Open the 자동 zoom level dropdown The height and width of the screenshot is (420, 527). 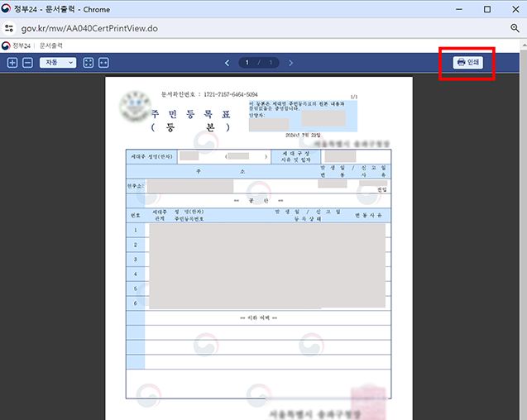click(58, 63)
